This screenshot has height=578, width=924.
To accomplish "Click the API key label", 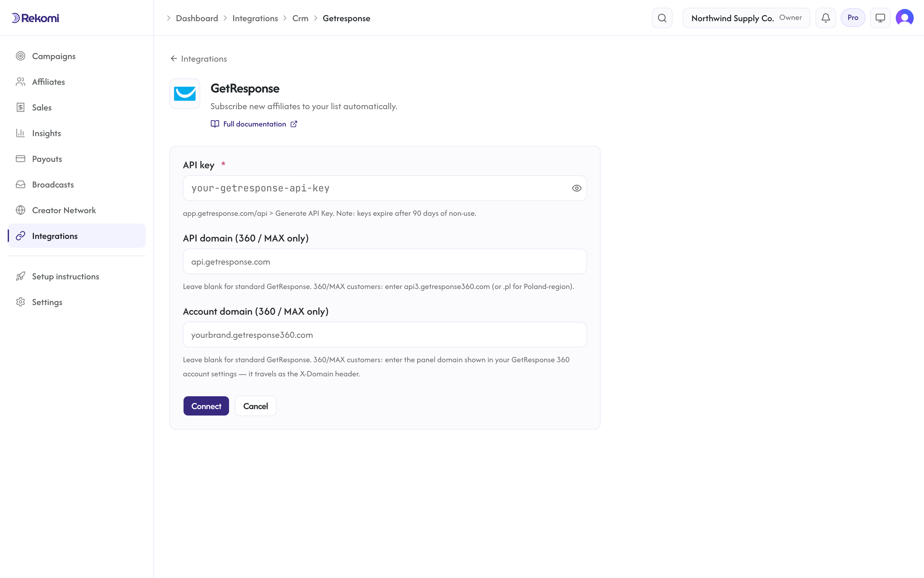I will click(x=199, y=165).
